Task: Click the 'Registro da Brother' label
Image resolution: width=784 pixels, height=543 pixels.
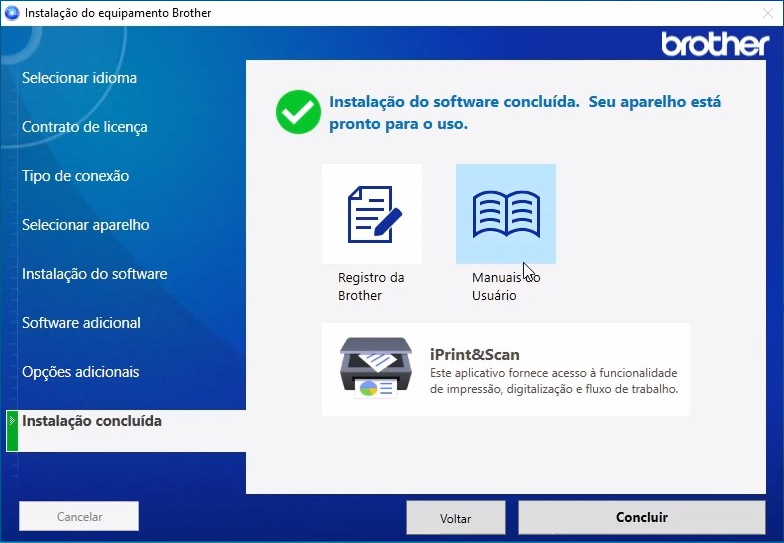Action: (371, 286)
